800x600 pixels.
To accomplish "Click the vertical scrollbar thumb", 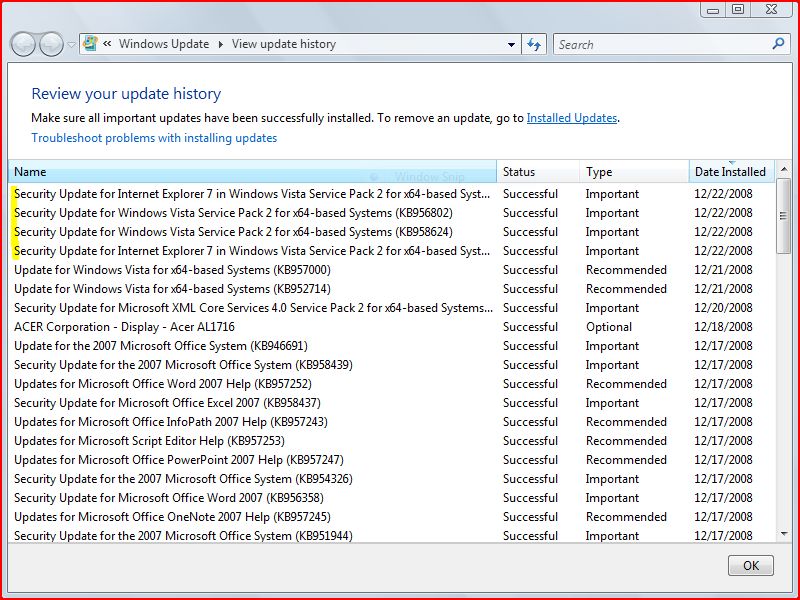I will point(784,215).
